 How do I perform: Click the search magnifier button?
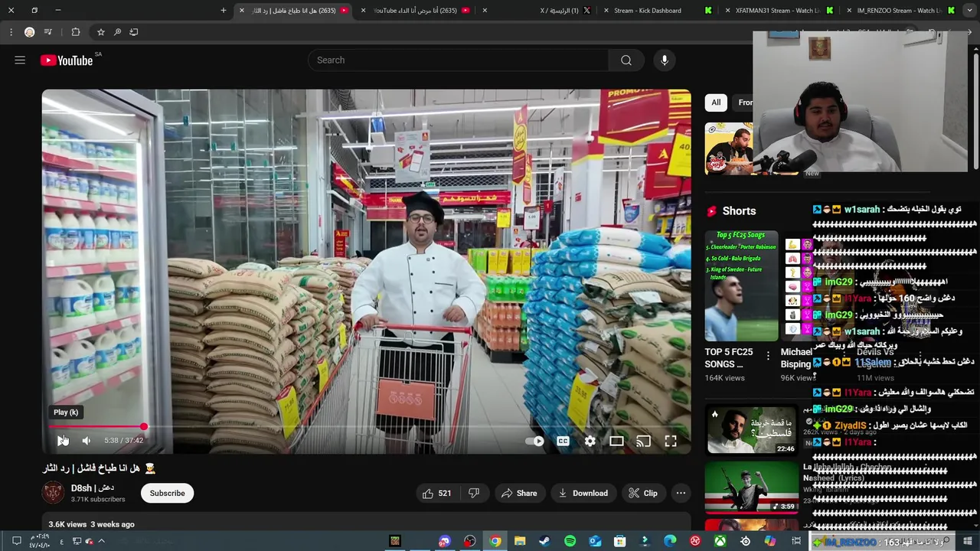tap(626, 60)
